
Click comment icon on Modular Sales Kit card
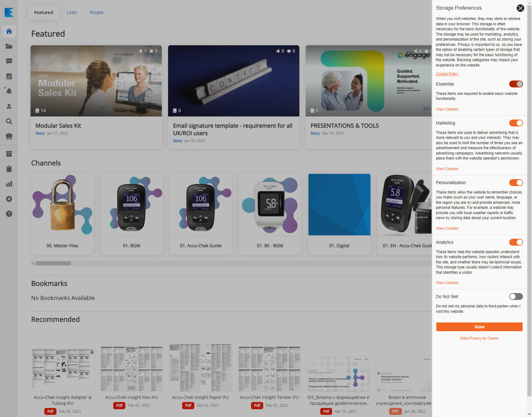click(151, 51)
